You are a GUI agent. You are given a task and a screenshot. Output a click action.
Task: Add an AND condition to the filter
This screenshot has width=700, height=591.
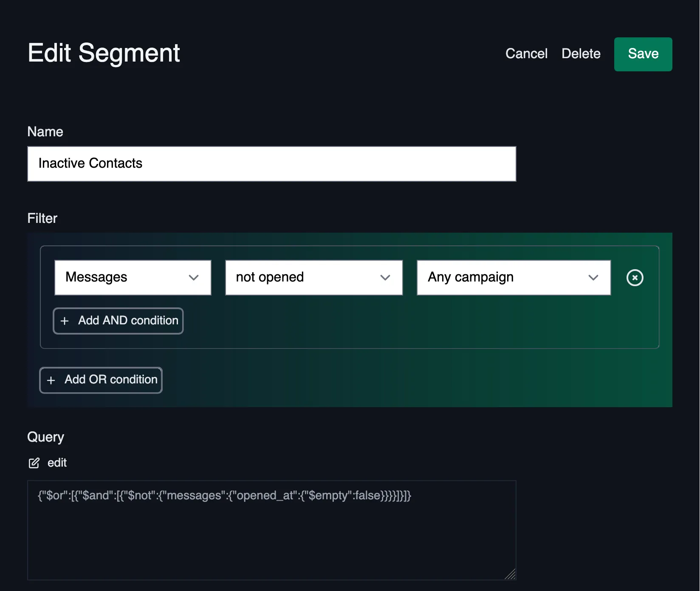(118, 321)
